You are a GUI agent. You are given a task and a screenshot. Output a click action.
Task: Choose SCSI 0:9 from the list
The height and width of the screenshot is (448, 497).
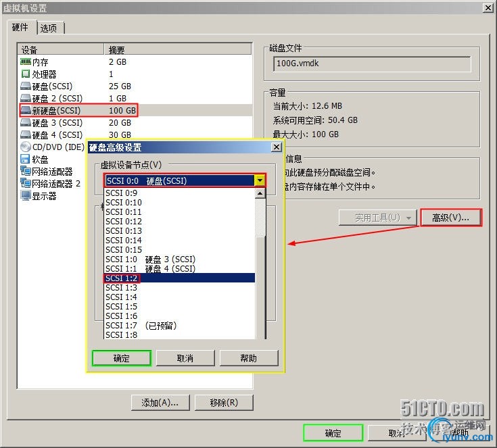point(179,193)
